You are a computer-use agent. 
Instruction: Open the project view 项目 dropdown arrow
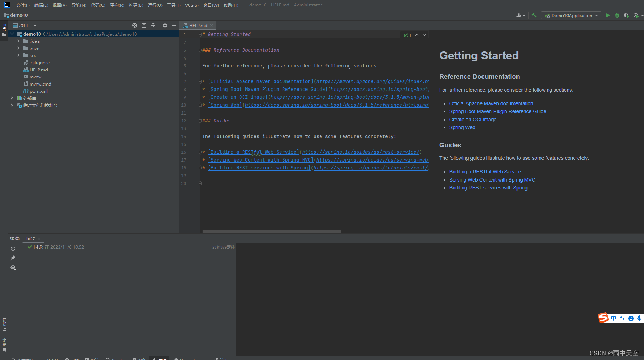coord(35,26)
